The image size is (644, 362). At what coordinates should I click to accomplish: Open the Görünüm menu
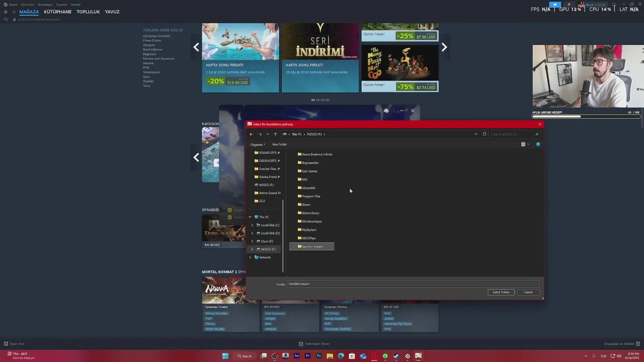[28, 5]
